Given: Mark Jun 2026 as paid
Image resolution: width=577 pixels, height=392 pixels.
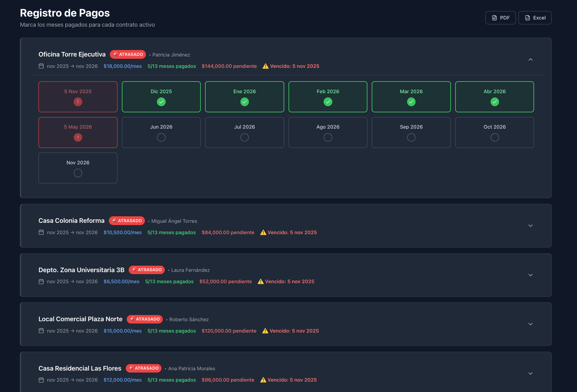Looking at the screenshot, I should click(x=161, y=137).
